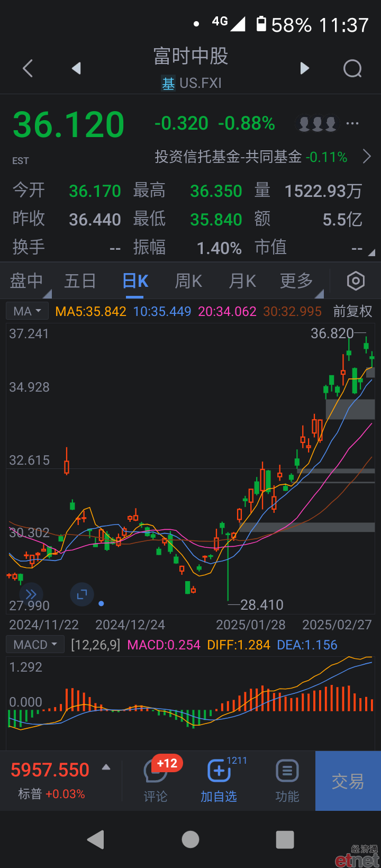381x868 pixels.
Task: Expand the quote details triangle near 市值
Action: (x=371, y=252)
